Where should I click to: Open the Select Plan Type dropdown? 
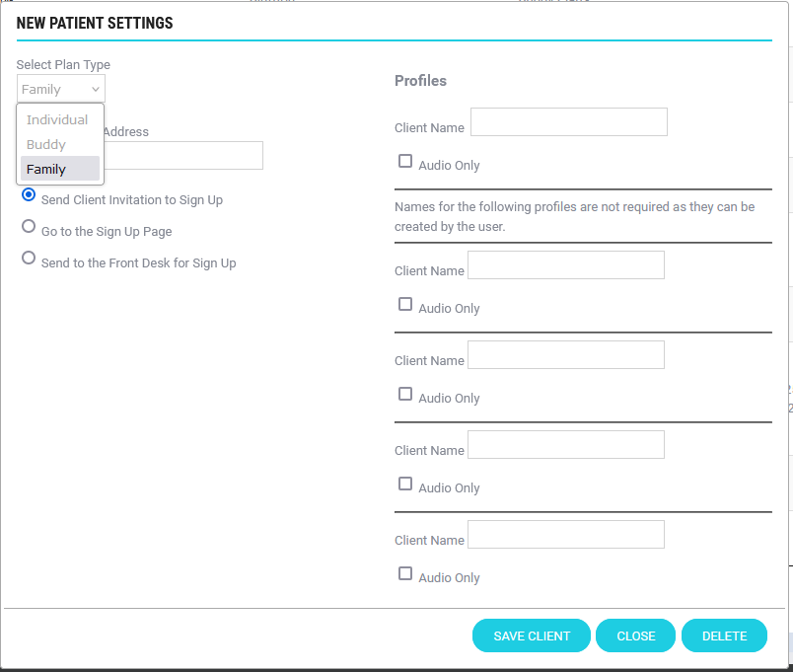[x=60, y=89]
